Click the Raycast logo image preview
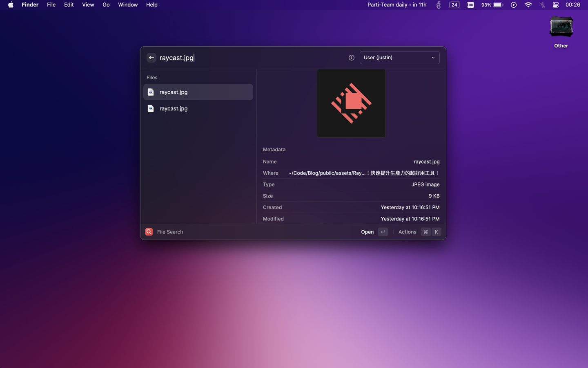588x368 pixels. [x=351, y=103]
